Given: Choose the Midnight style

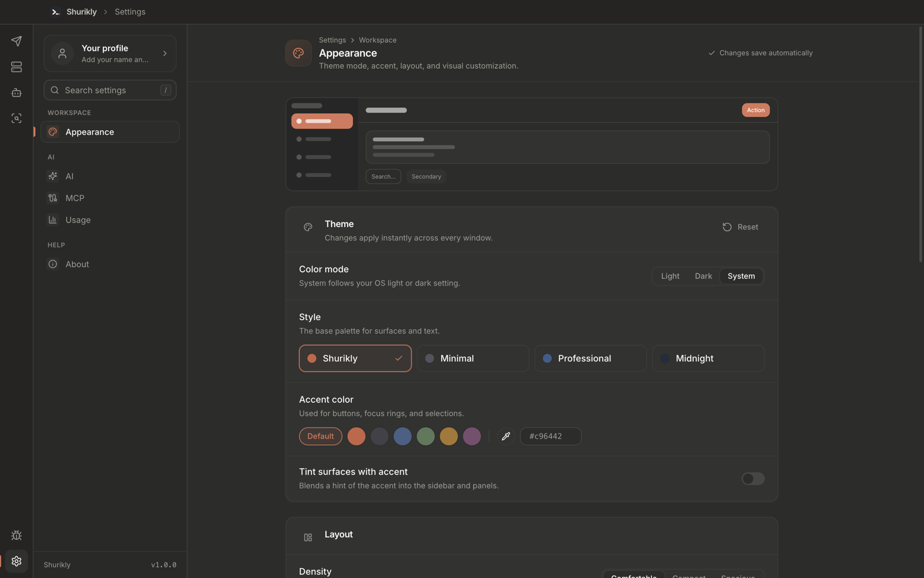Looking at the screenshot, I should coord(708,358).
